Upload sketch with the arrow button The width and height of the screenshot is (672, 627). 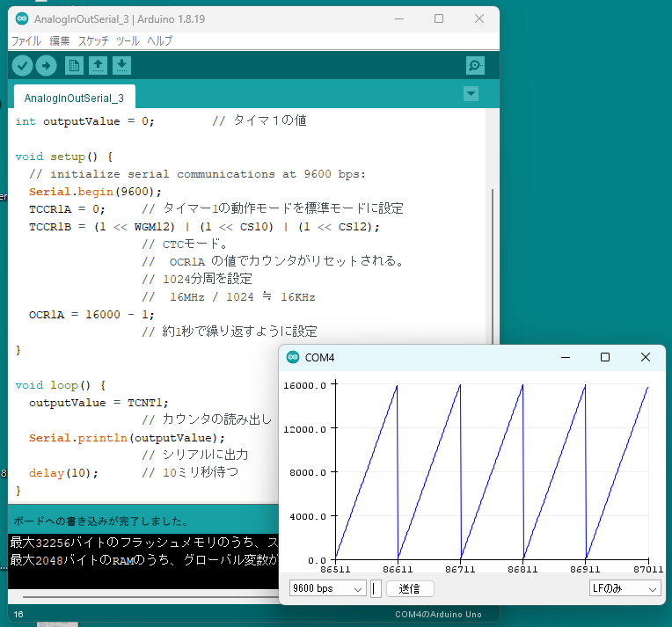[46, 66]
